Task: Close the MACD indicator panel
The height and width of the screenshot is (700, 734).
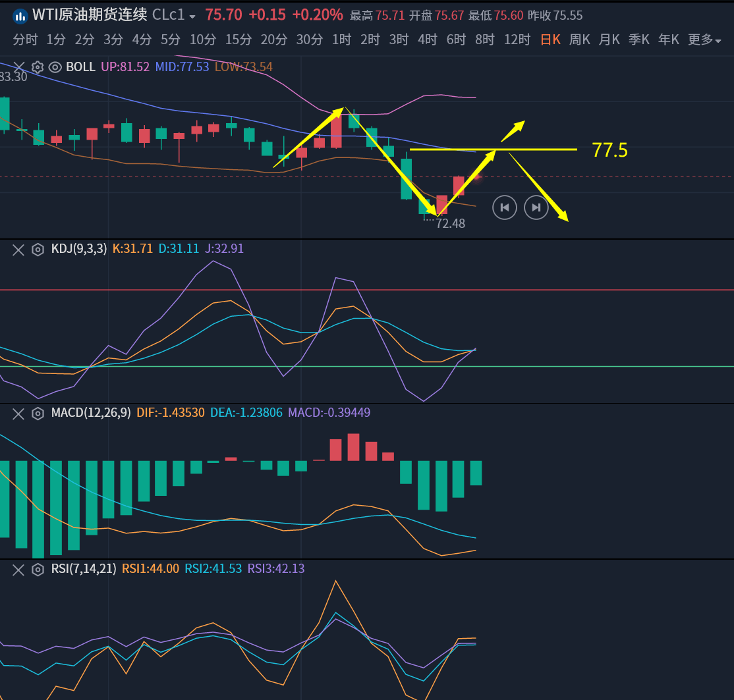Action: point(18,414)
